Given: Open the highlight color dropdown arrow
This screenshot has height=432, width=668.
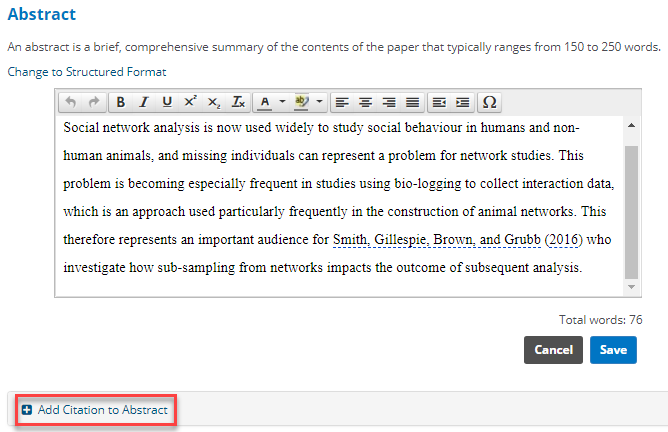Looking at the screenshot, I should pyautogui.click(x=320, y=102).
